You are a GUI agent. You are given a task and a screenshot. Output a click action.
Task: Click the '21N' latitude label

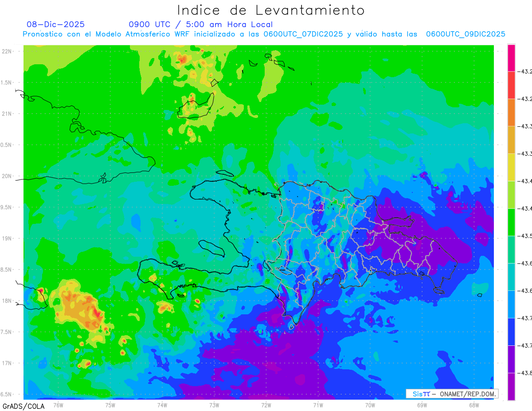pyautogui.click(x=7, y=114)
